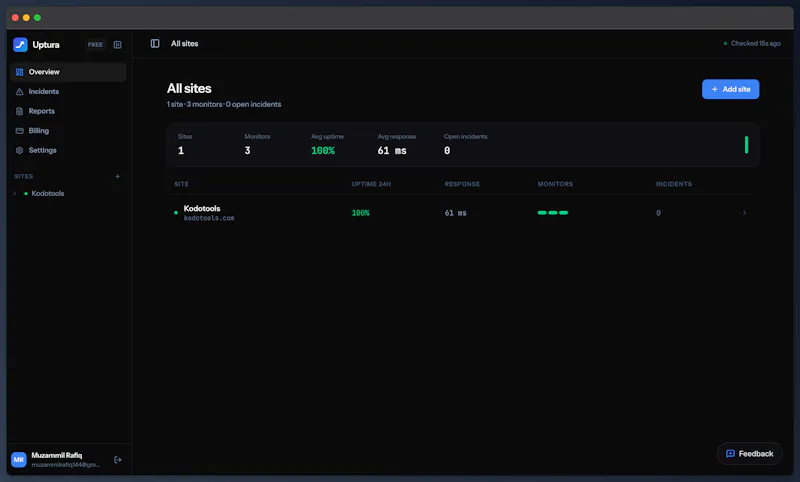
Task: Click the INCIDENTS column header
Action: click(674, 184)
